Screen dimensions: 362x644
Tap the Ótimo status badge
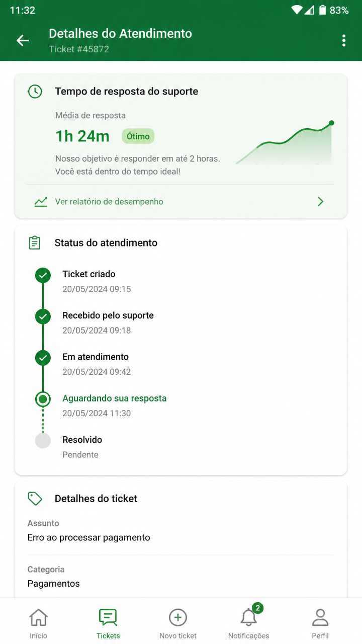click(x=138, y=136)
